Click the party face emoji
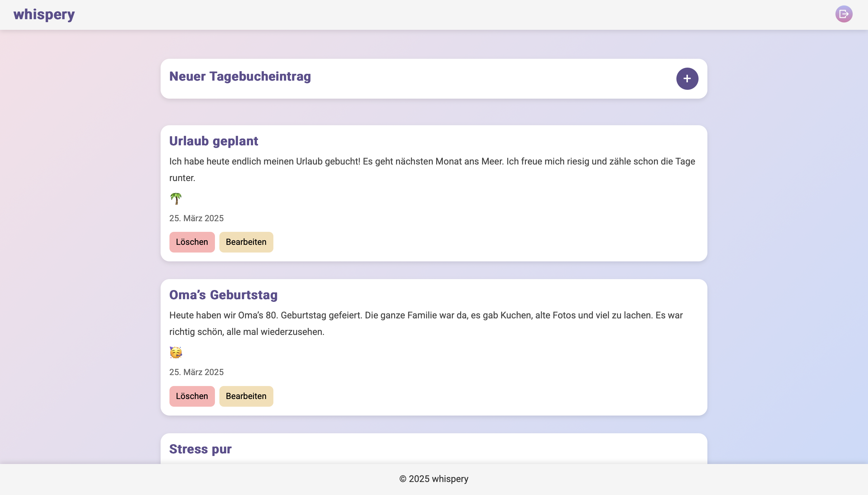The height and width of the screenshot is (495, 868). [176, 353]
